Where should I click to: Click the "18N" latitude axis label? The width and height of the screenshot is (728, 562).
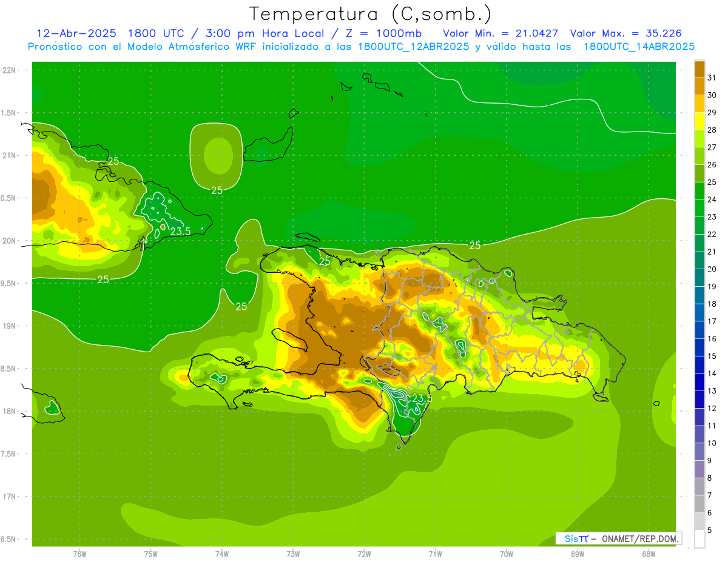tap(10, 411)
